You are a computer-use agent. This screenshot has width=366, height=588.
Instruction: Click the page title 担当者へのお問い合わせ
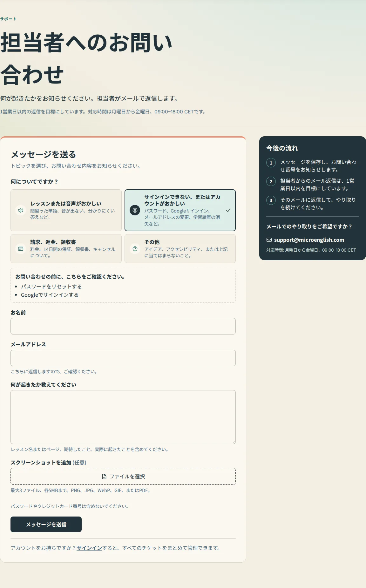point(86,58)
